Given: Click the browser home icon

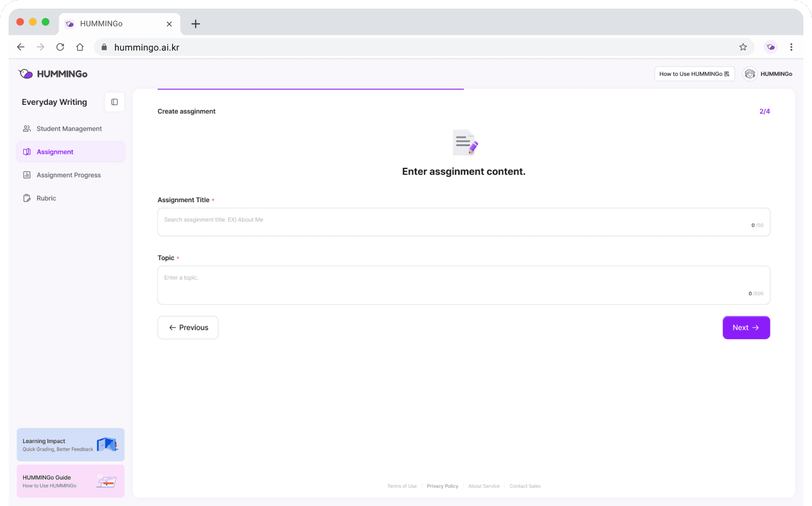Looking at the screenshot, I should (80, 47).
